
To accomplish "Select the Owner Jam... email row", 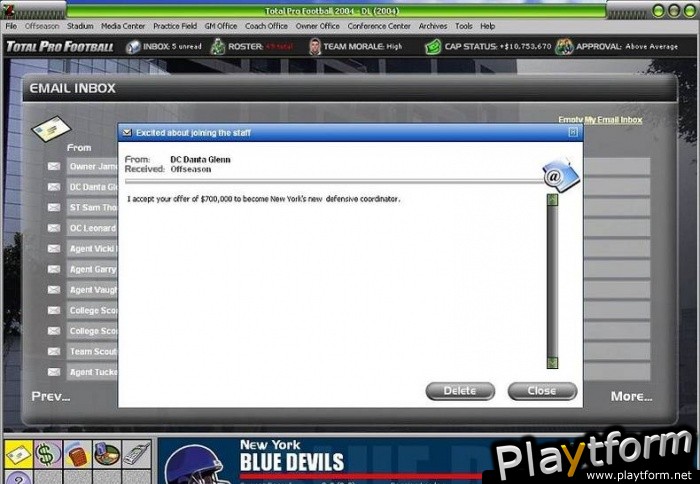I will [x=92, y=167].
